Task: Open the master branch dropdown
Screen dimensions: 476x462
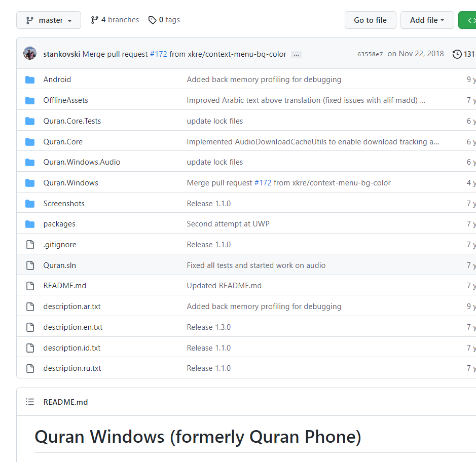Action: tap(49, 20)
